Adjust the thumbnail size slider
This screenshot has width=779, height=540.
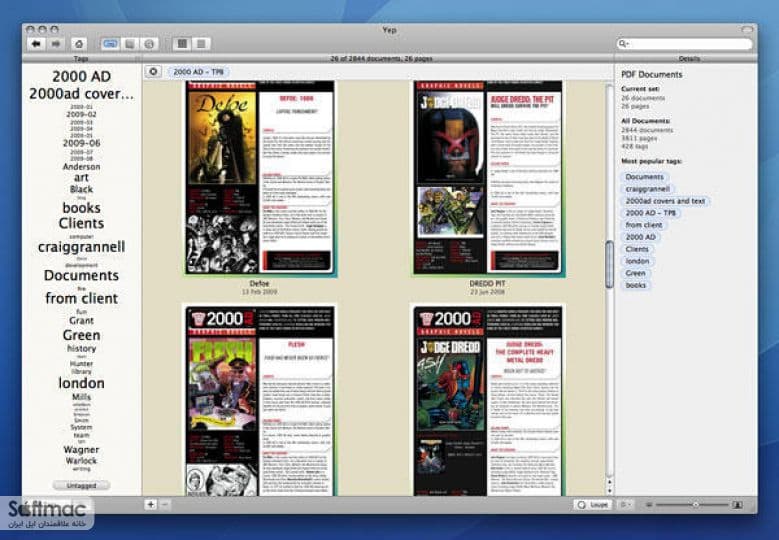(x=695, y=505)
